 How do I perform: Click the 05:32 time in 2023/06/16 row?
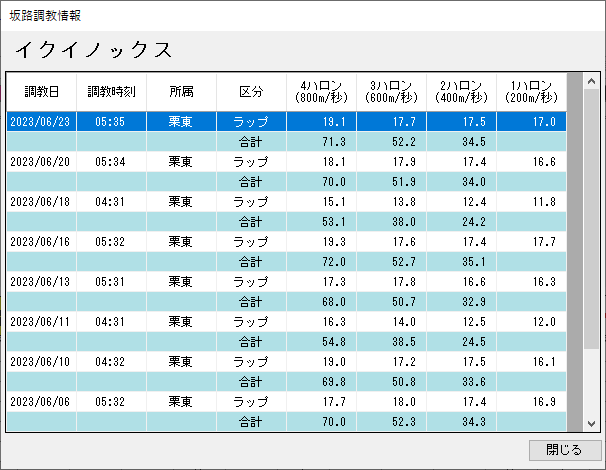coord(111,242)
